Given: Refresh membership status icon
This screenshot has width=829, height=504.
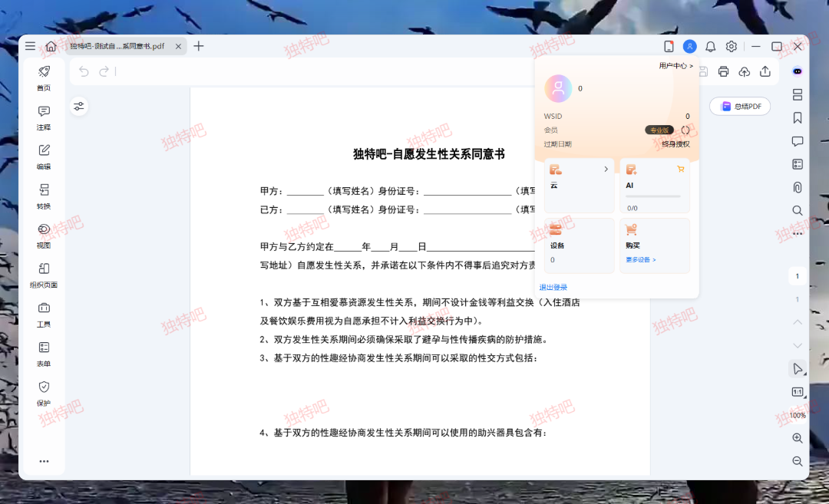Looking at the screenshot, I should click(685, 130).
